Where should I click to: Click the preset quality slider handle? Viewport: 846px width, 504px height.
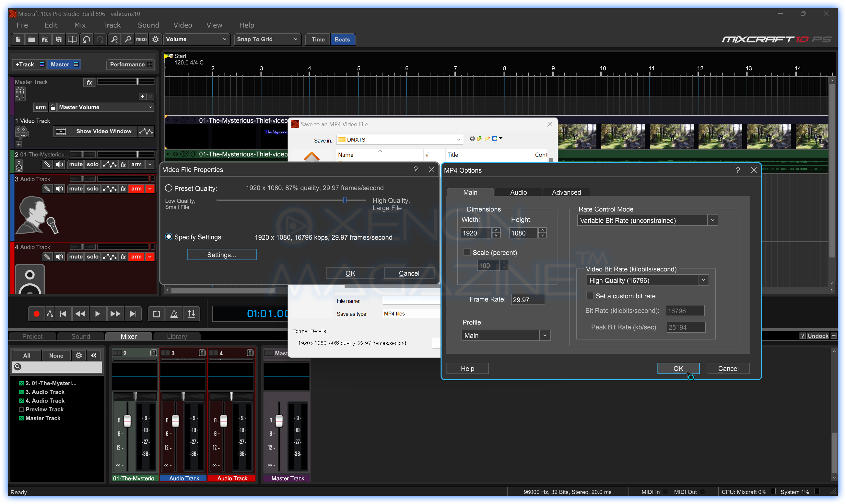[345, 200]
